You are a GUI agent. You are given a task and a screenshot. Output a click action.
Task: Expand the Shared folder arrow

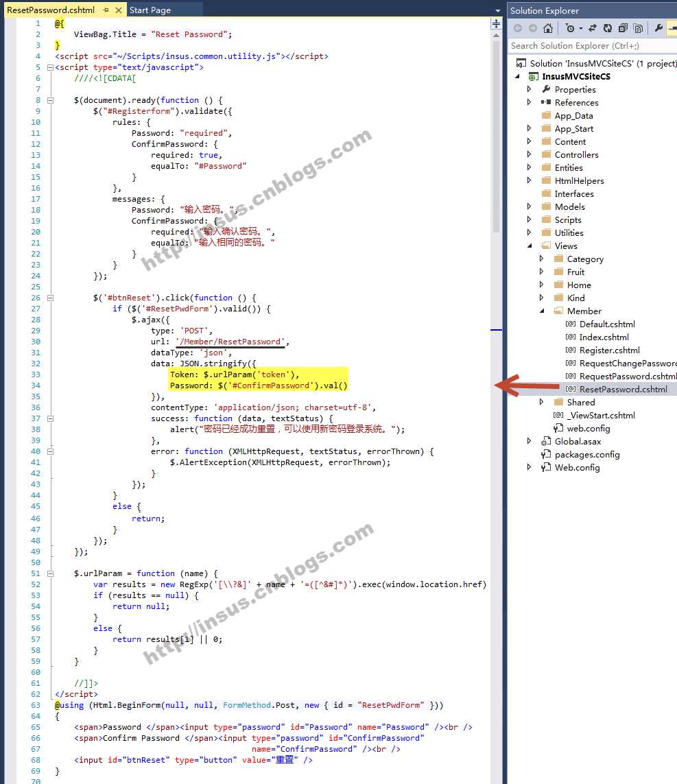pos(541,402)
